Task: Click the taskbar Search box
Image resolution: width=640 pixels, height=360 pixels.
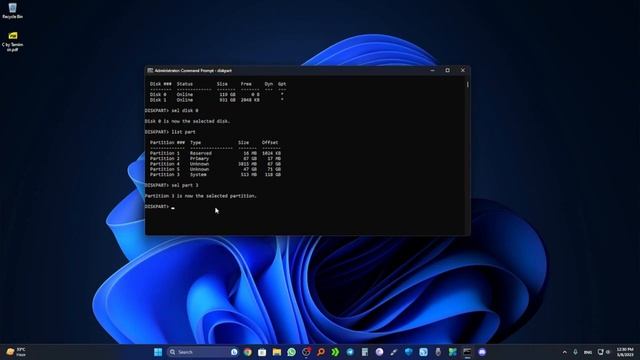Action: click(x=203, y=352)
